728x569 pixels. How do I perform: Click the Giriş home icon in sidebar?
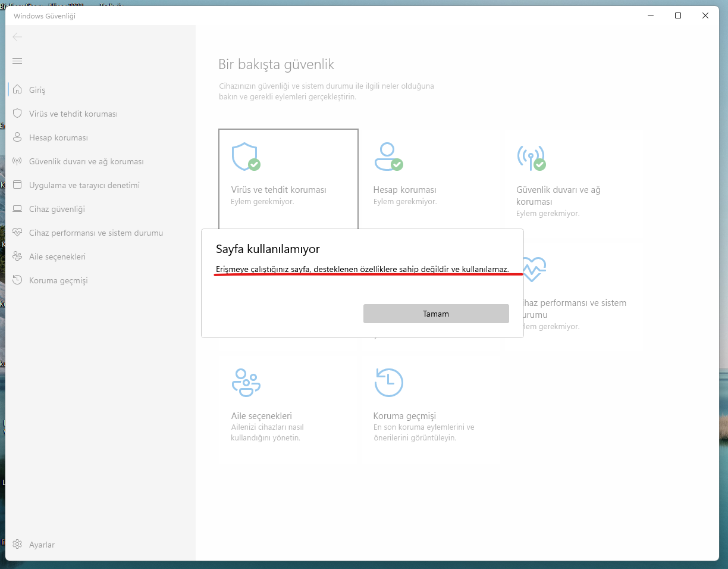[17, 90]
